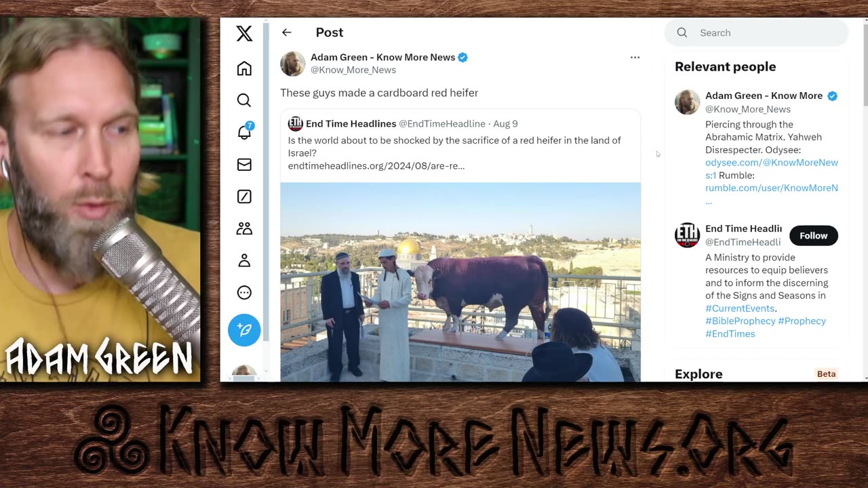Click the back arrow beside Post
The image size is (868, 488).
point(287,33)
